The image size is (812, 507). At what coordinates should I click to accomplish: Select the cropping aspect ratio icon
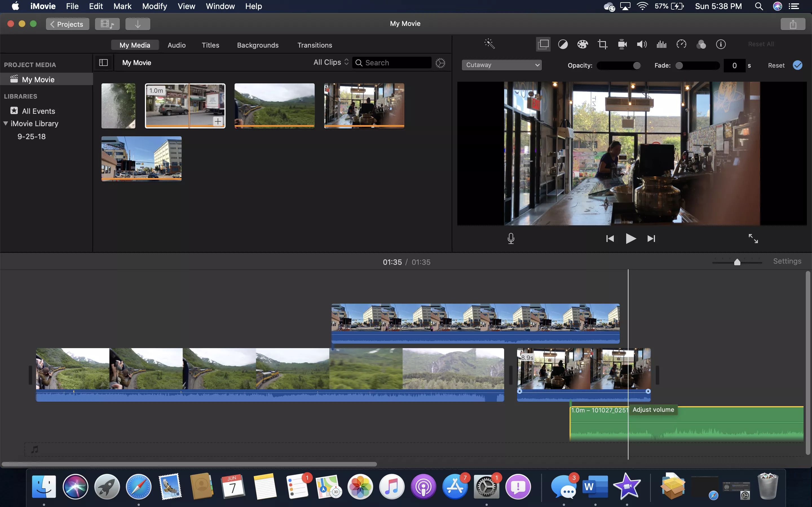click(602, 44)
